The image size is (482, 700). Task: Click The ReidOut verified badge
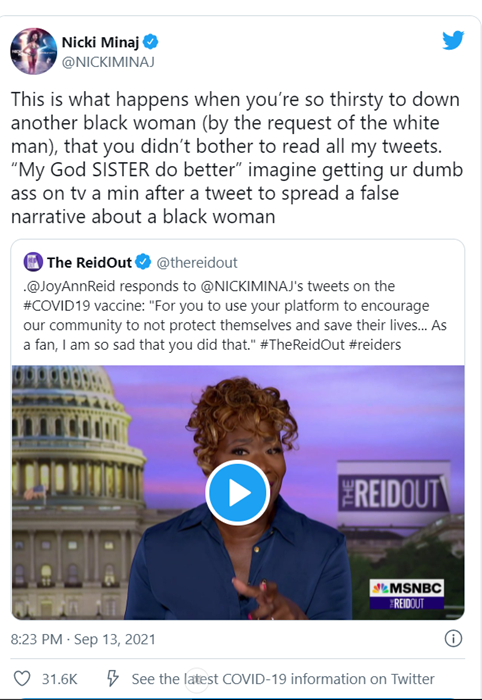point(143,262)
